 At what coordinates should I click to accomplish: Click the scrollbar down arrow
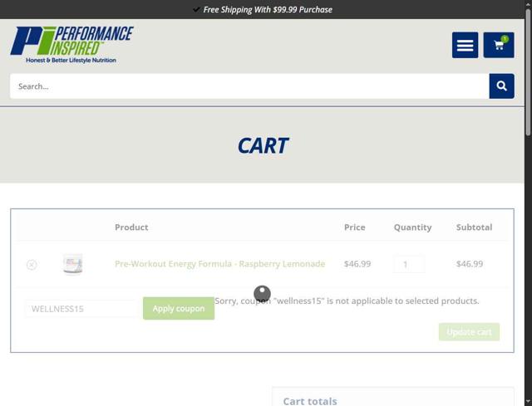[529, 403]
